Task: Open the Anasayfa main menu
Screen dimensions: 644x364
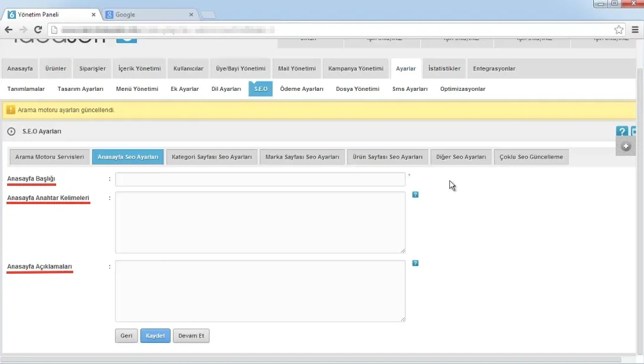Action: 19,68
